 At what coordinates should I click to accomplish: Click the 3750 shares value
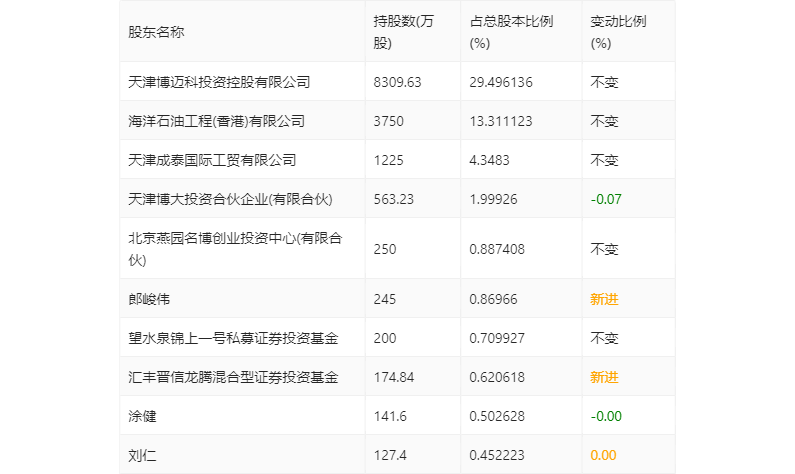pyautogui.click(x=389, y=121)
